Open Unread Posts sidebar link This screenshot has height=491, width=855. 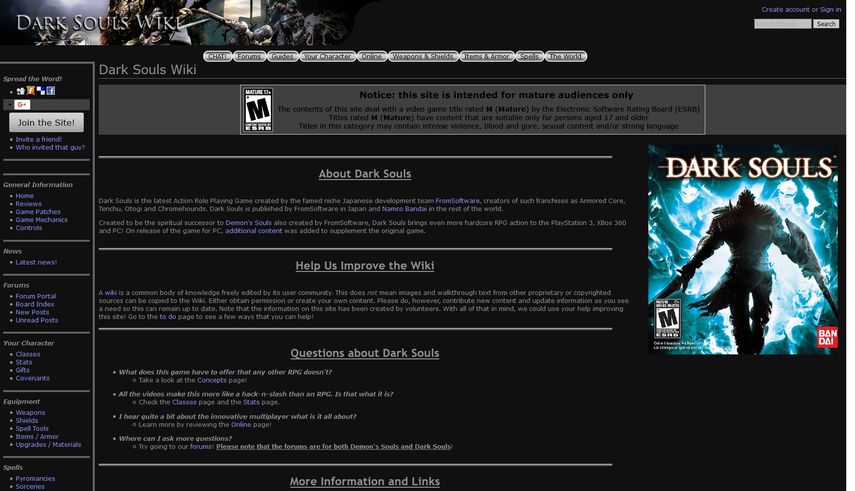click(x=37, y=320)
